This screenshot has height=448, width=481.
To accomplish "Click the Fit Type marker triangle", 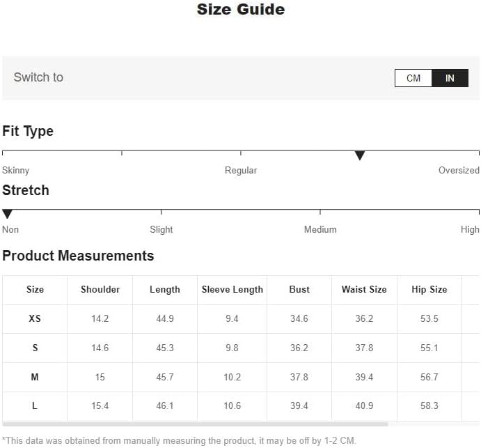I will click(360, 156).
